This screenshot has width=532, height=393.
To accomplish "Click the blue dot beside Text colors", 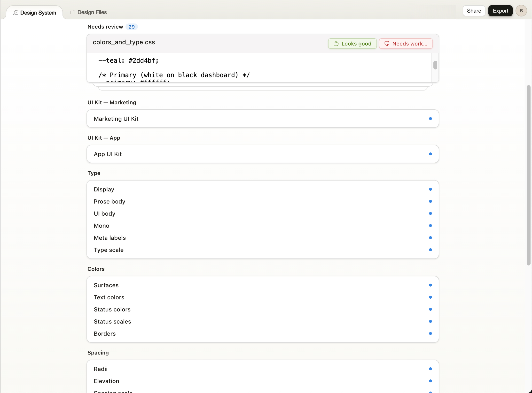I will point(430,297).
